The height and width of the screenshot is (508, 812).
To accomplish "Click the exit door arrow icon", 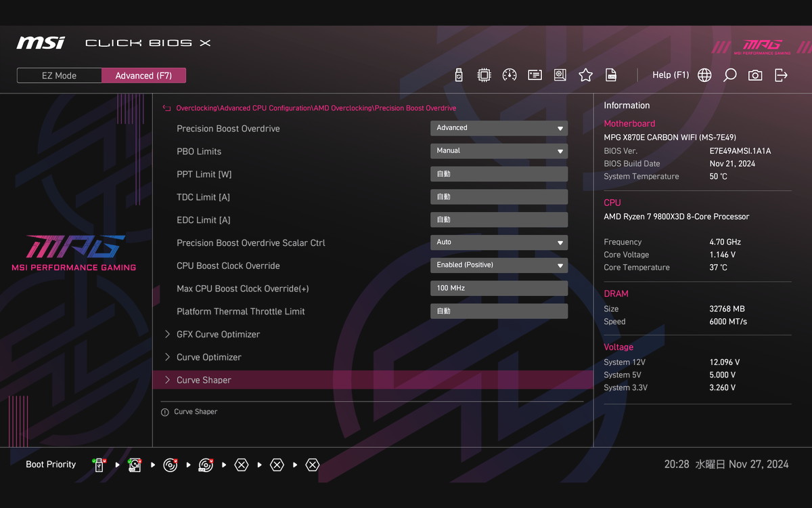I will [x=781, y=75].
